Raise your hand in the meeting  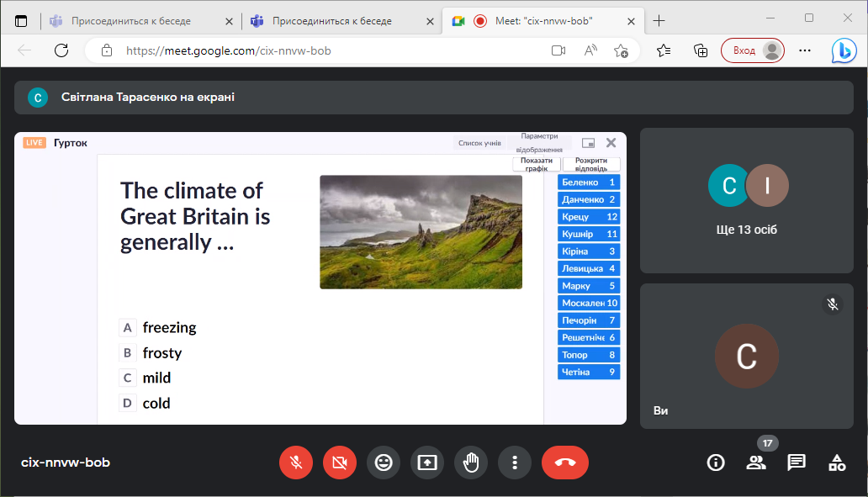click(471, 462)
